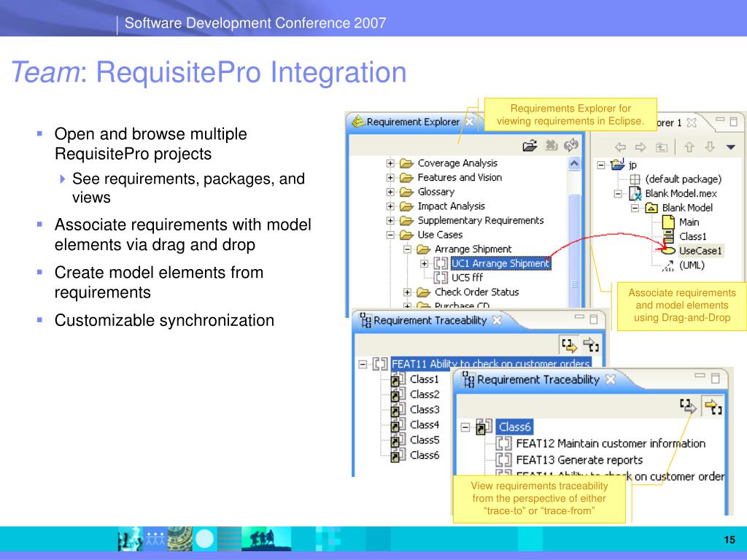Go back using the model explorer's left arrow
747x560 pixels.
(620, 147)
